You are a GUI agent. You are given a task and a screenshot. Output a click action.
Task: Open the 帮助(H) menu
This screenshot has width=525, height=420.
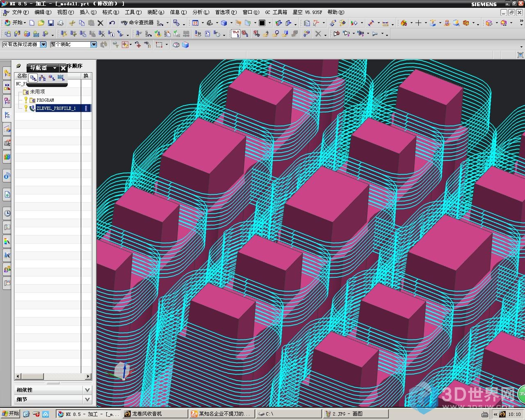(x=336, y=12)
